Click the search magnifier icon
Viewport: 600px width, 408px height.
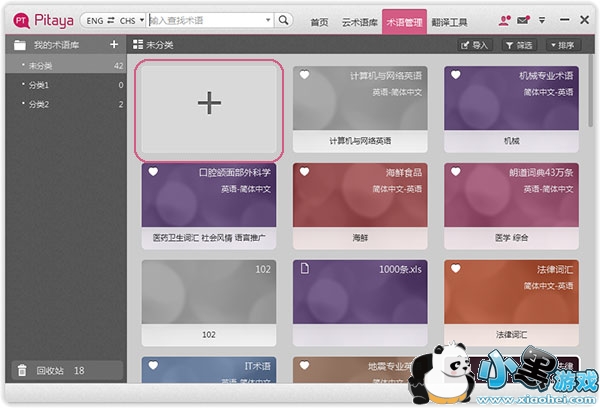coord(283,20)
